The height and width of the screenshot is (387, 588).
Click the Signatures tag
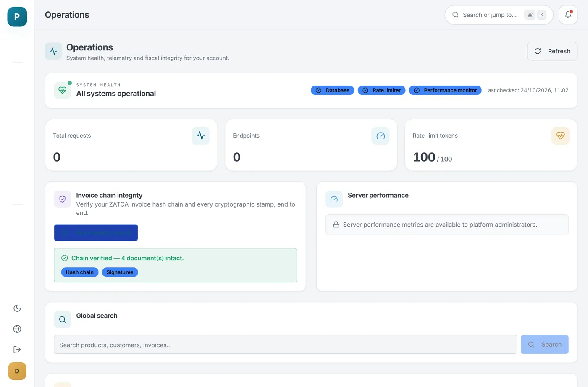(x=120, y=272)
